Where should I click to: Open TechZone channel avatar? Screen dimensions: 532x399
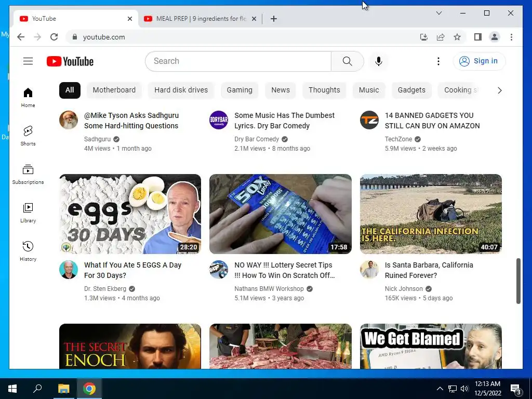369,120
